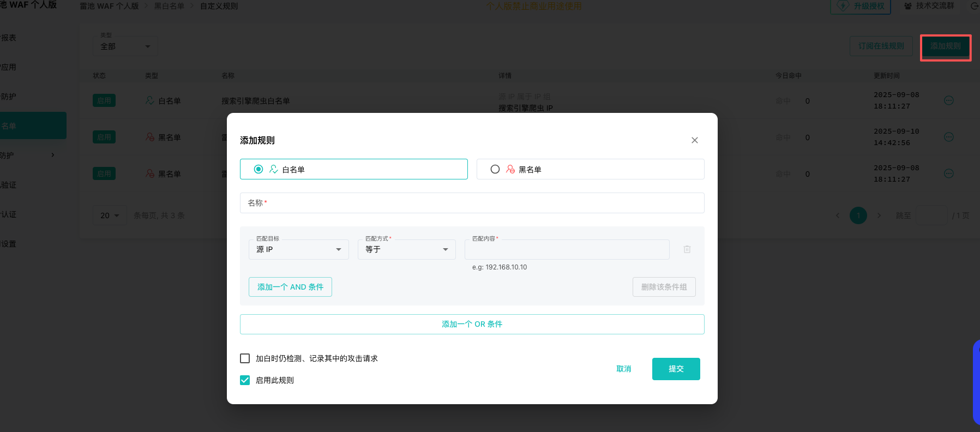This screenshot has height=432, width=980.
Task: Click the 提交 button
Action: pyautogui.click(x=676, y=369)
